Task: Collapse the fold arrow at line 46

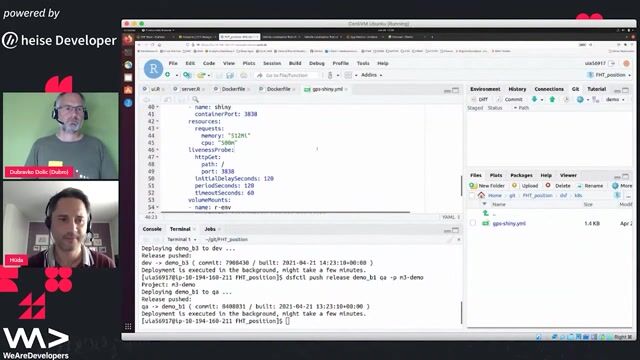Action: pyautogui.click(x=158, y=150)
